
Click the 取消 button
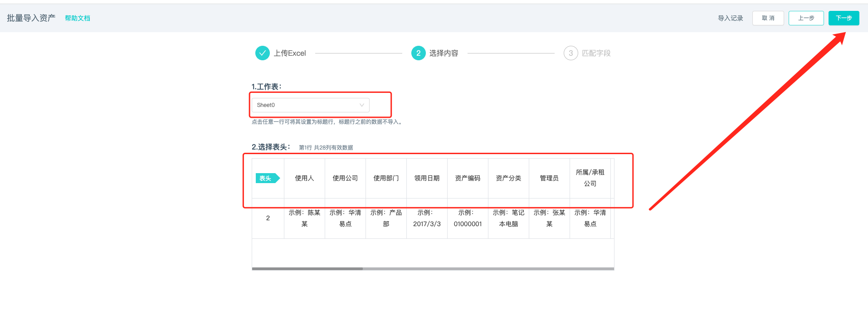tap(768, 18)
